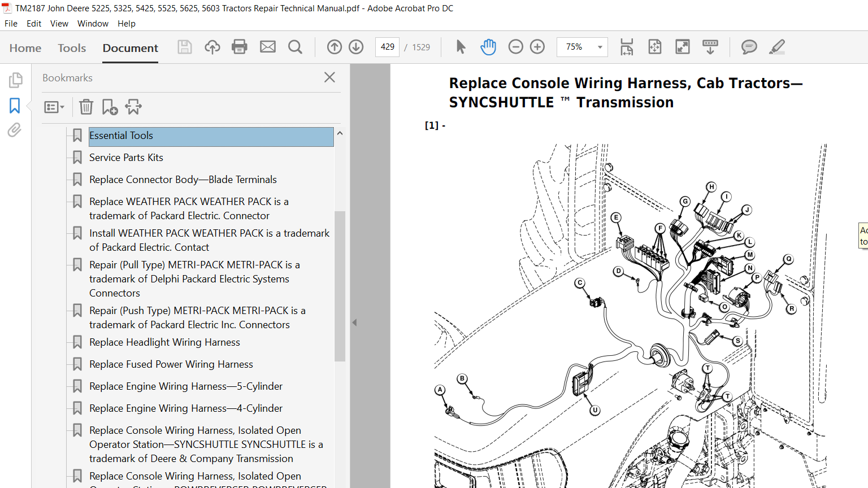Toggle the Bookmarks panel icon
The height and width of the screenshot is (488, 868).
15,106
